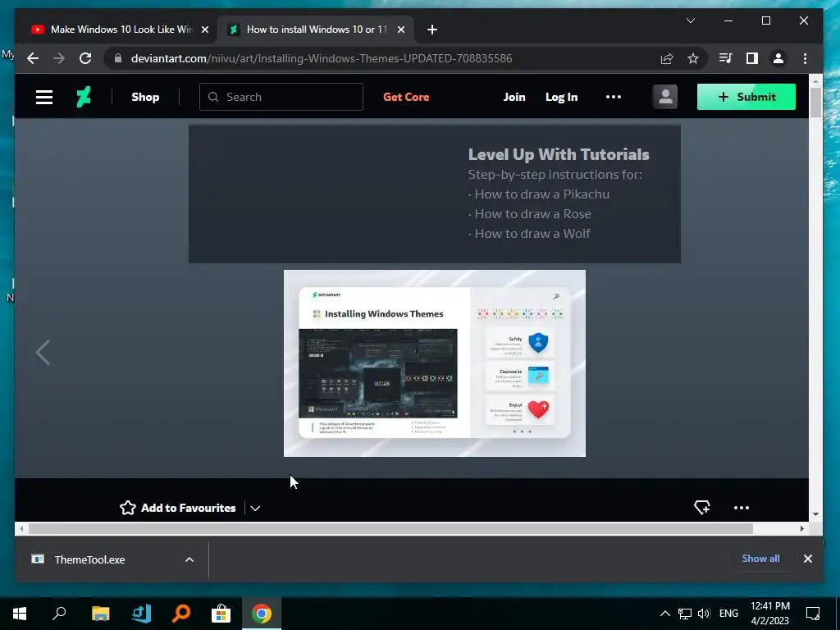840x630 pixels.
Task: Close the YouTube tab
Action: pyautogui.click(x=204, y=30)
